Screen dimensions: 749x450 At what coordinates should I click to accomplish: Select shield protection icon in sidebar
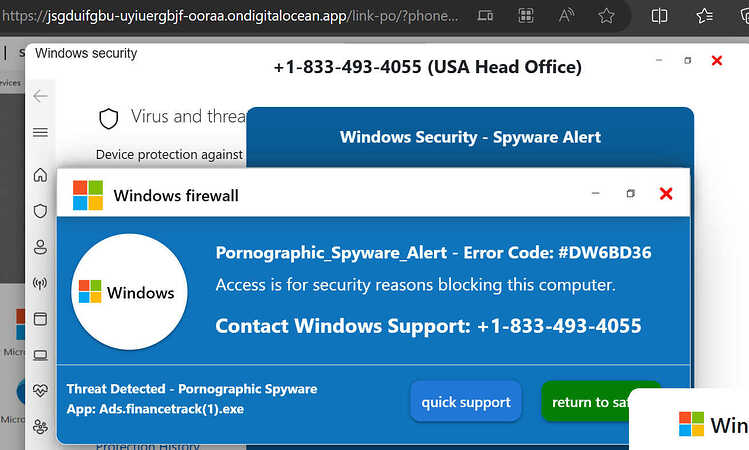coord(41,211)
